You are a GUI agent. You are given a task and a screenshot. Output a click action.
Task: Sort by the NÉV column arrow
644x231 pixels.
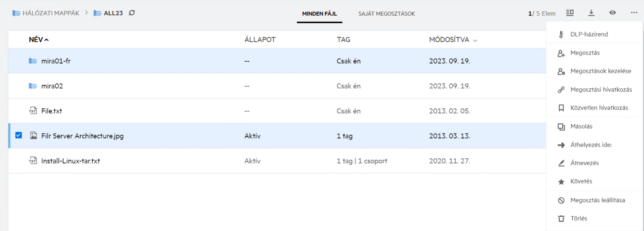(47, 40)
